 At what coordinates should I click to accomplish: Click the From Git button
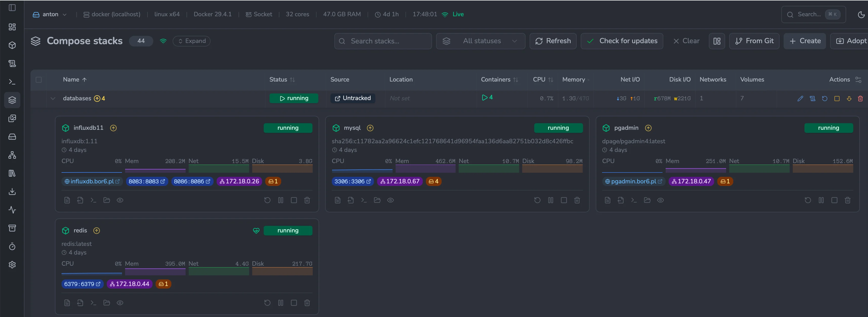(x=754, y=41)
